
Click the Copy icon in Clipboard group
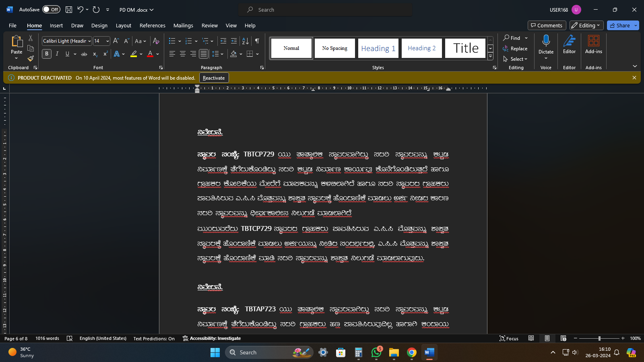click(x=31, y=48)
